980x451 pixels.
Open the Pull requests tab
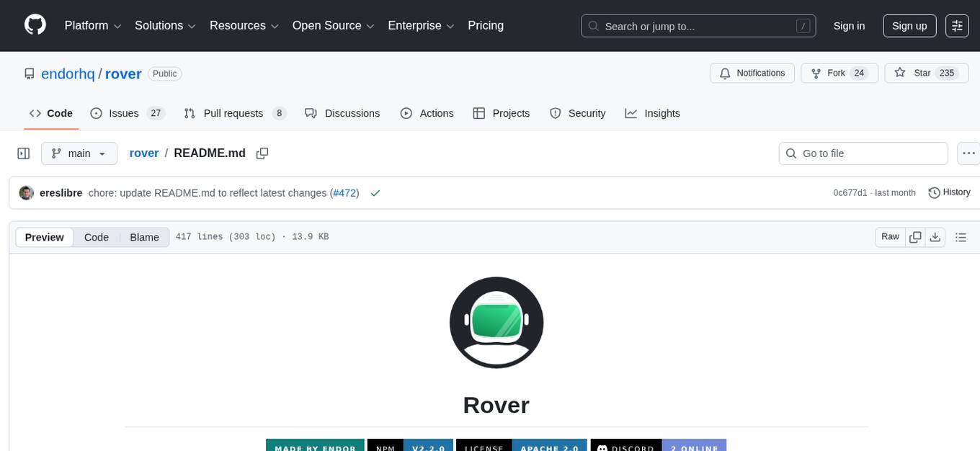(233, 113)
